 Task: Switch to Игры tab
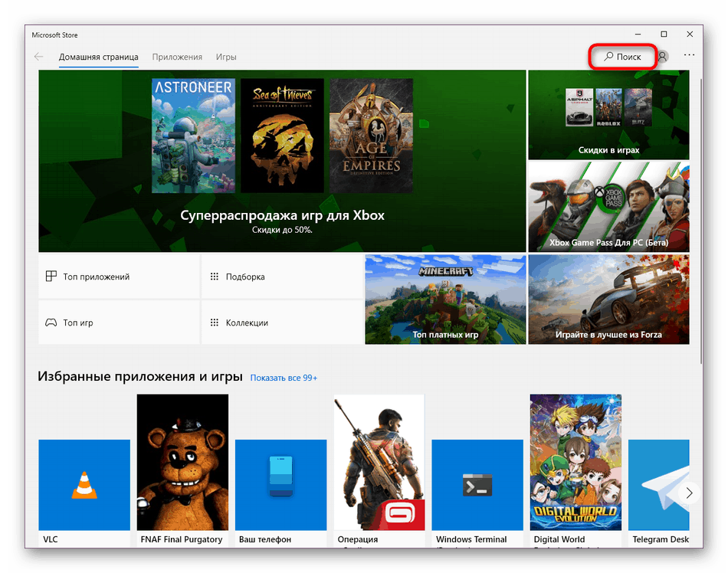(226, 57)
